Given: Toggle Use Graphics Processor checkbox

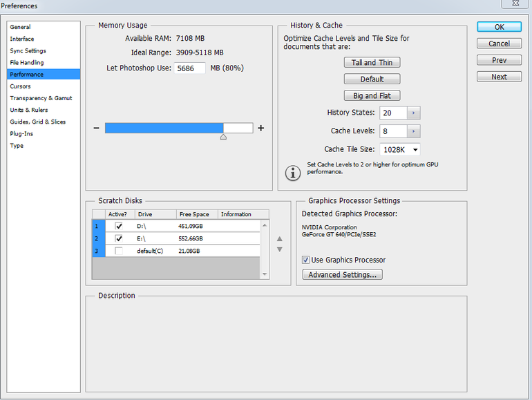Looking at the screenshot, I should 306,260.
